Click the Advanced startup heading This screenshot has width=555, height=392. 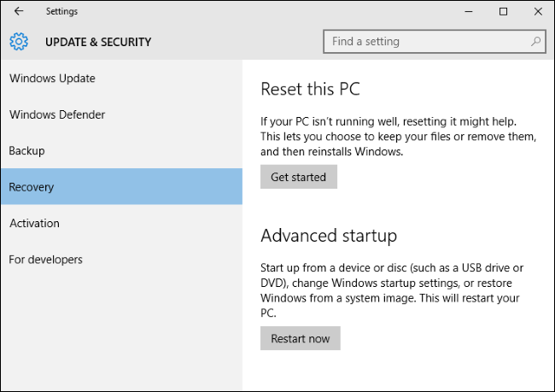tap(329, 236)
